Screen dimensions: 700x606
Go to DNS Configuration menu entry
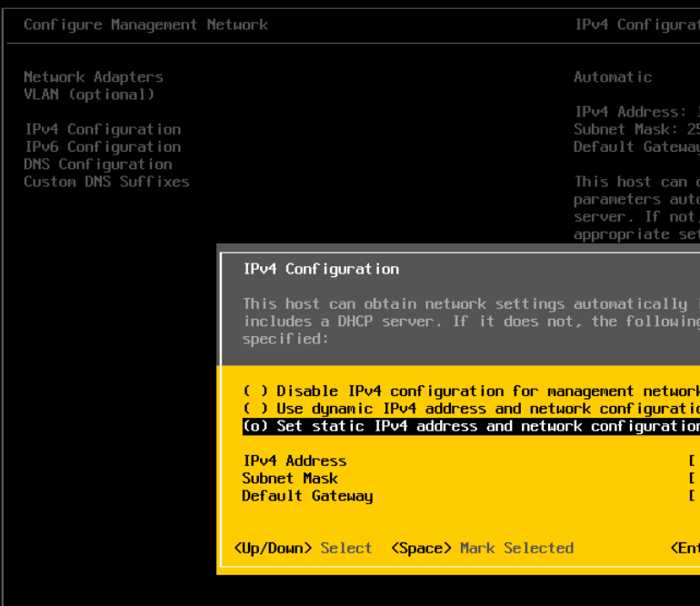click(97, 164)
